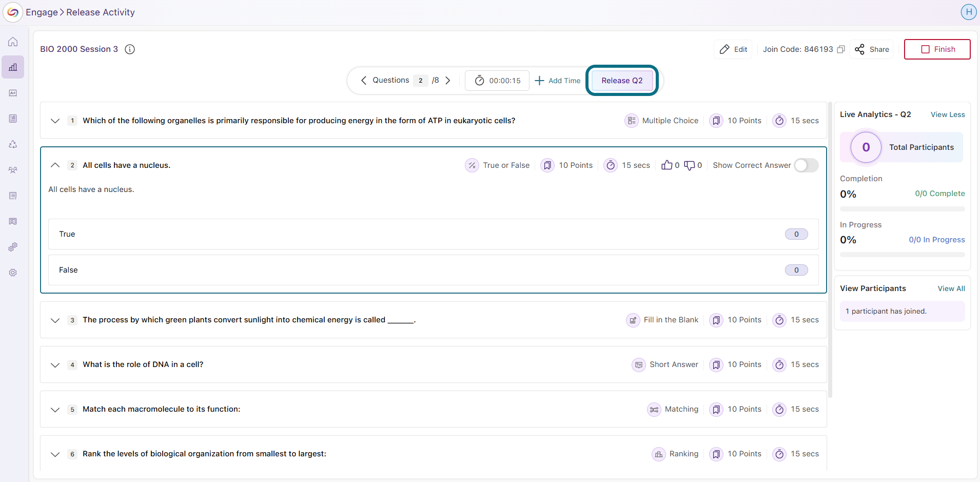Go to previous question with left chevron
Viewport: 980px width, 482px height.
363,80
